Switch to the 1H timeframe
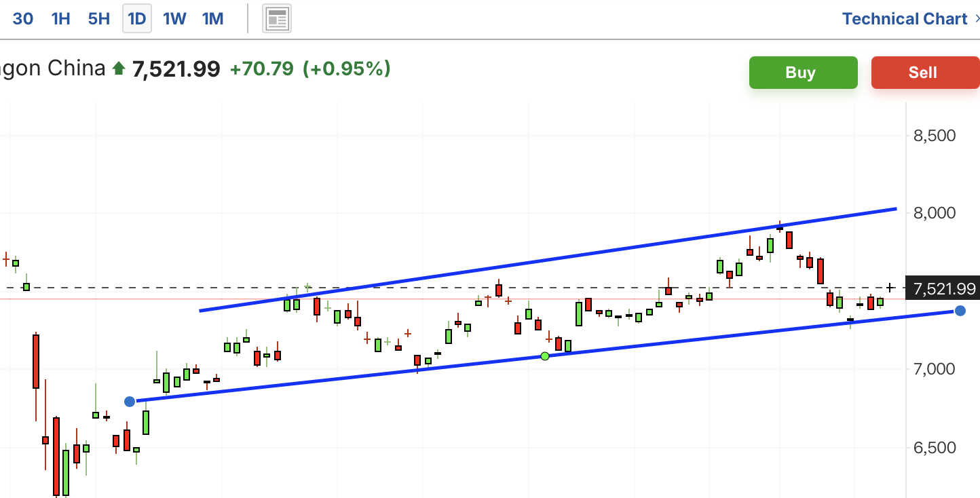Screen dimensions: 980x498 pos(61,18)
